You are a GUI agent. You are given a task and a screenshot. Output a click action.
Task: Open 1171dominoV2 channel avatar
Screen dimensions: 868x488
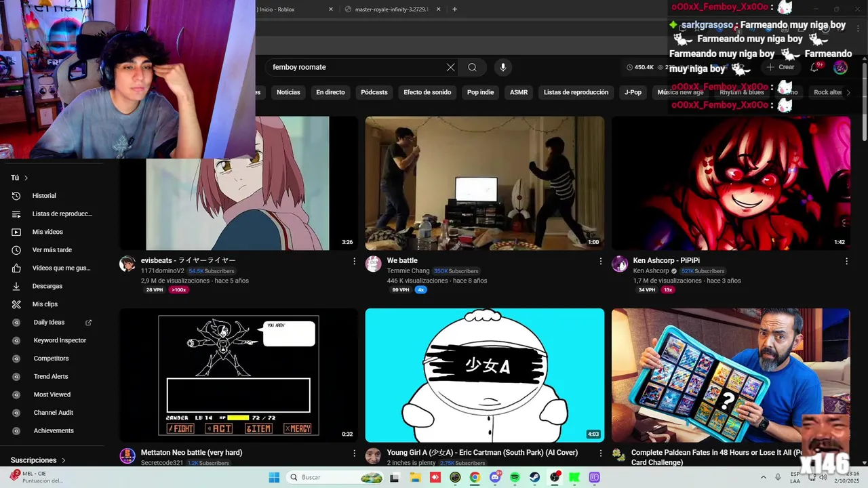point(127,264)
